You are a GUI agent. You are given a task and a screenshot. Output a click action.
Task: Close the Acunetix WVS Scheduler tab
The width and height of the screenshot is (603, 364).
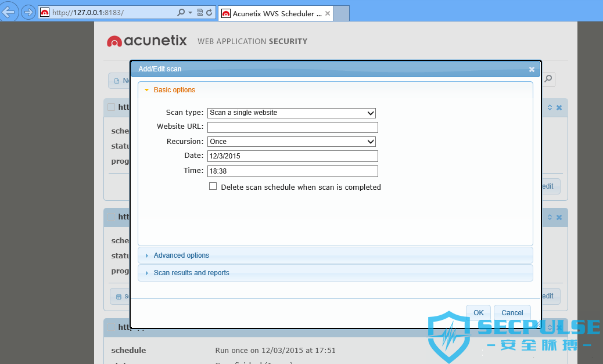(x=327, y=13)
